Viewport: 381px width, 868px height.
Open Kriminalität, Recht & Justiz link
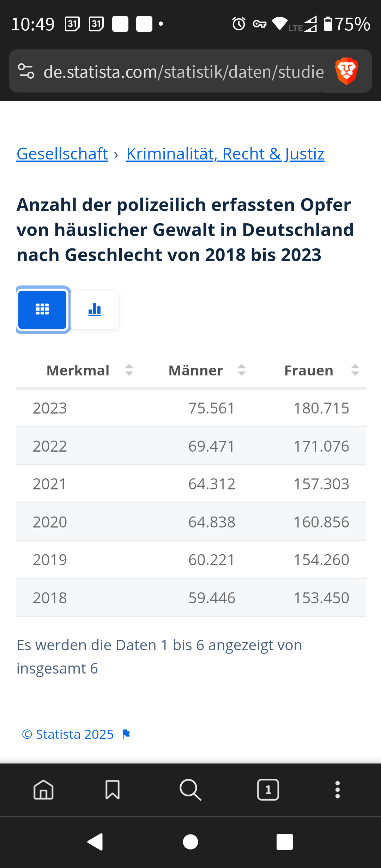tap(225, 154)
